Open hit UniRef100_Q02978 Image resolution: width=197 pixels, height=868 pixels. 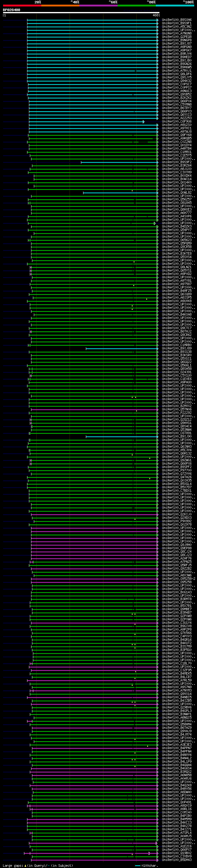(177, 524)
